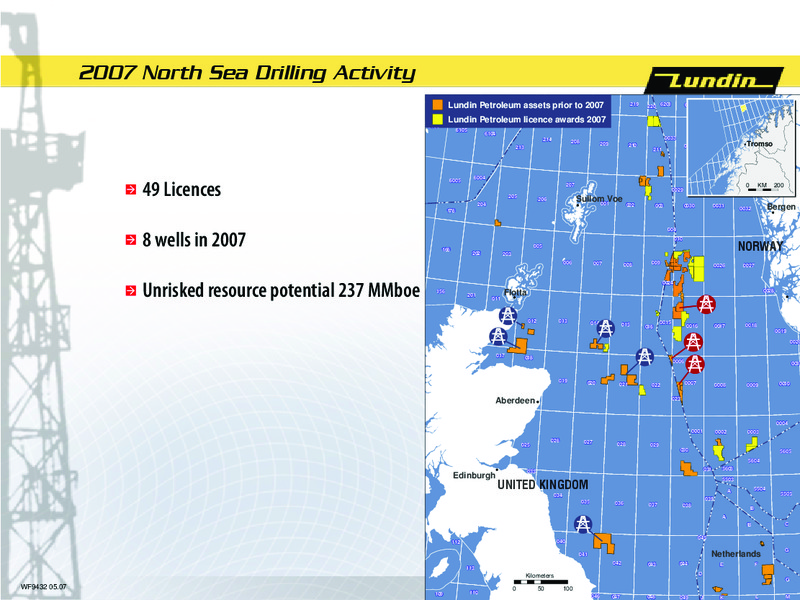Image resolution: width=800 pixels, height=600 pixels.
Task: Click the 'Sullom Voe' map label
Action: click(x=599, y=199)
